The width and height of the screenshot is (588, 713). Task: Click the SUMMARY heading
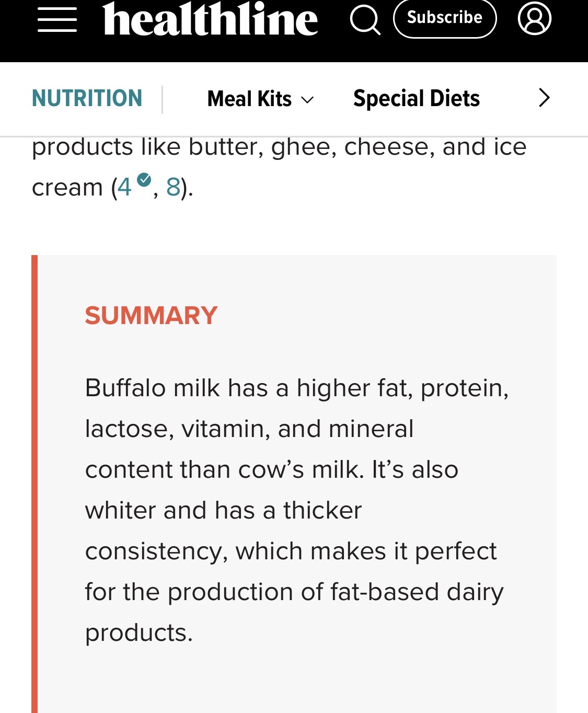[x=151, y=316]
